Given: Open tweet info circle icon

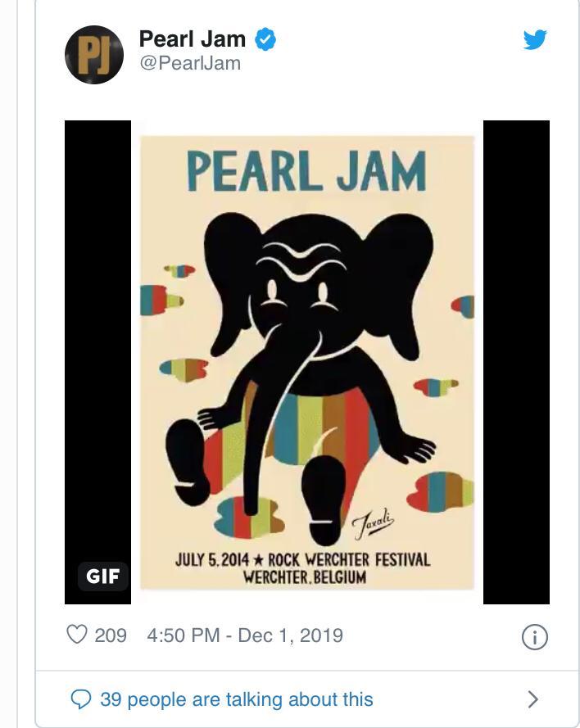Looking at the screenshot, I should pos(535,637).
